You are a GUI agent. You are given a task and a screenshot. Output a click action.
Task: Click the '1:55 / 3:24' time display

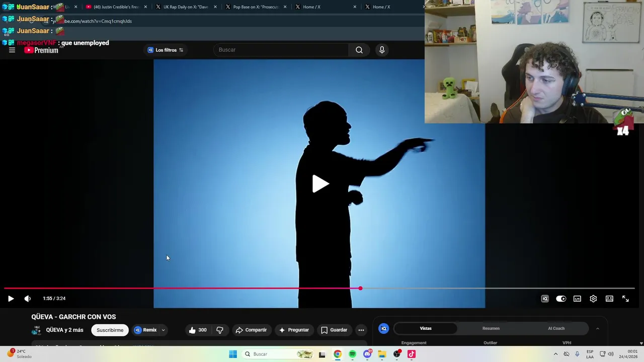point(54,299)
